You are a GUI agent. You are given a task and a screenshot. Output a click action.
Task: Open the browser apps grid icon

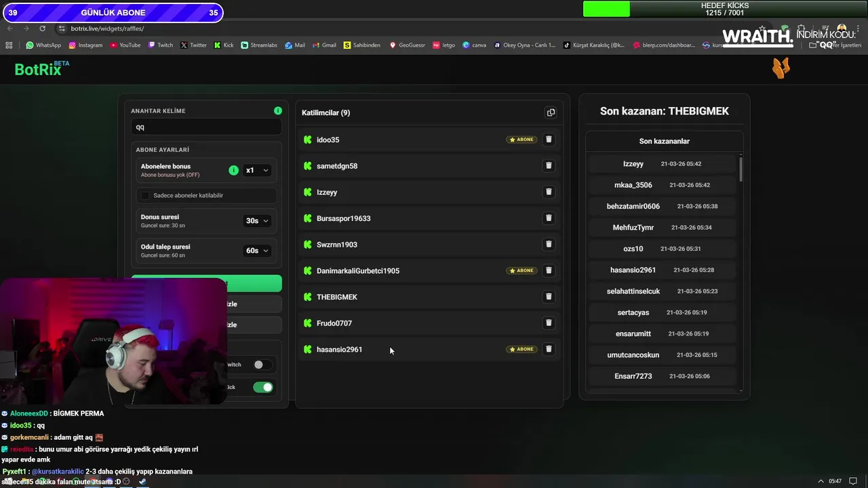point(9,45)
